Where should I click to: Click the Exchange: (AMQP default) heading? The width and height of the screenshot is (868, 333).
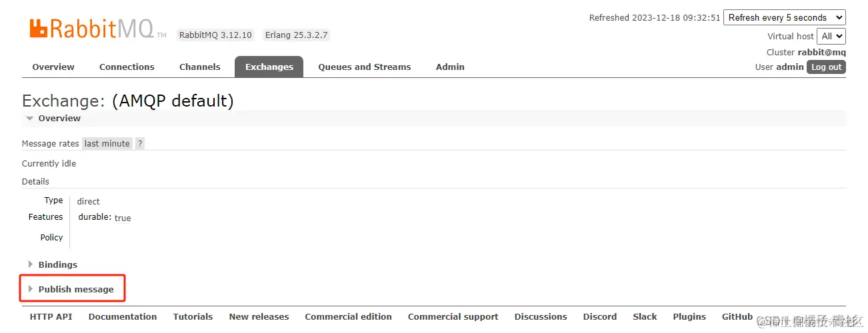(x=128, y=101)
